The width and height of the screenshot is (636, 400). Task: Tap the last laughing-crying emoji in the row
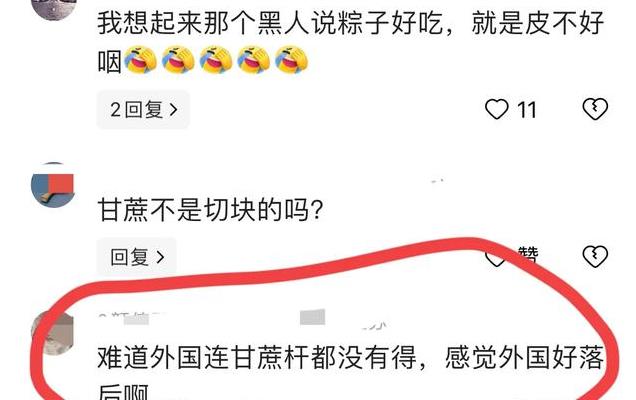tap(291, 60)
